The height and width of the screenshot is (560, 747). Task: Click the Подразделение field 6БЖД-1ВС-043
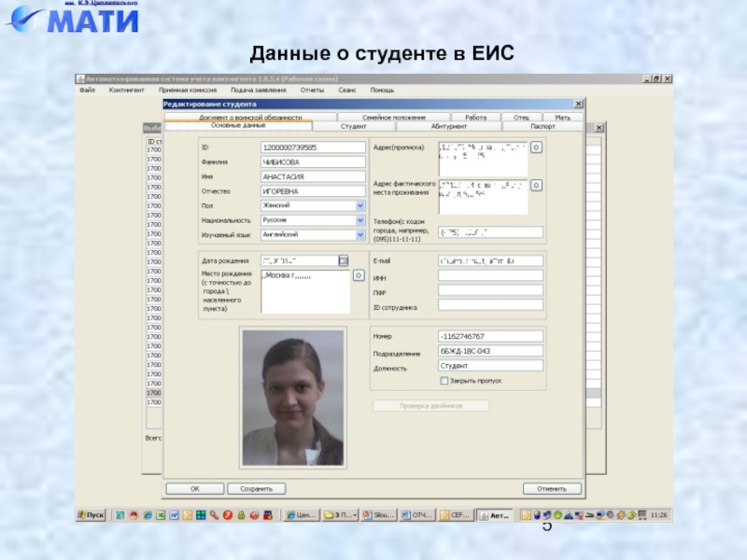click(x=490, y=351)
